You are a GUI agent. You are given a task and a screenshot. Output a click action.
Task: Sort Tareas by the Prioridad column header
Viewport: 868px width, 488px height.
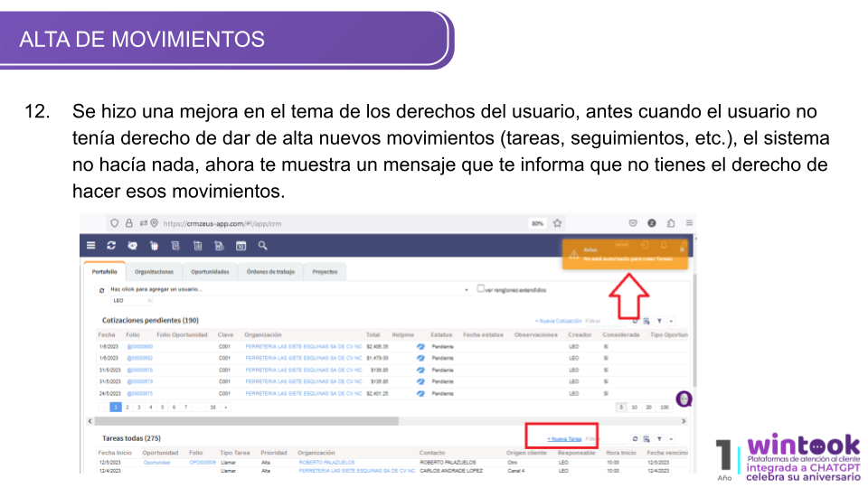click(274, 453)
